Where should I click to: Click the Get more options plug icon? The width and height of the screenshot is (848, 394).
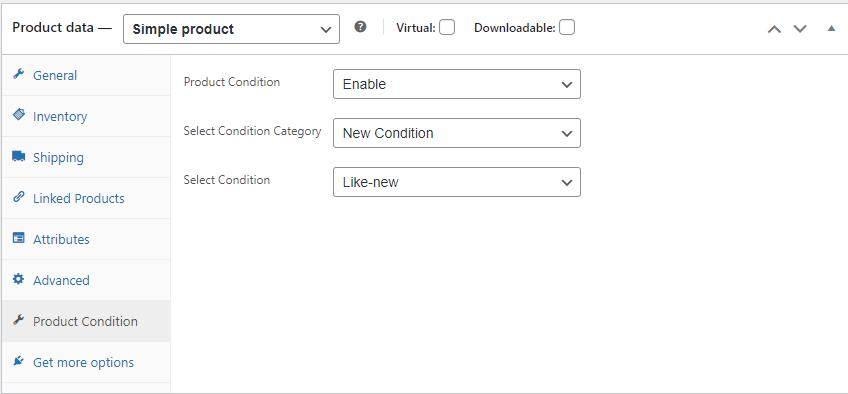click(x=18, y=361)
